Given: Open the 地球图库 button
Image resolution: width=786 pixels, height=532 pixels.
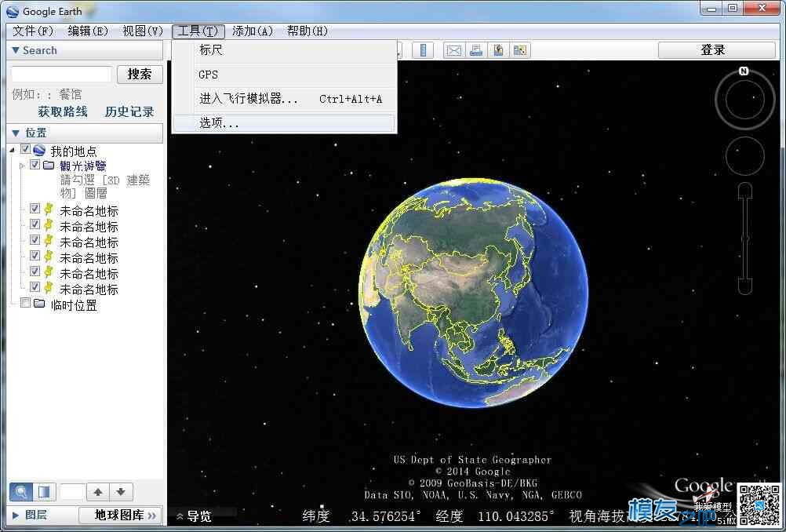Looking at the screenshot, I should (120, 515).
